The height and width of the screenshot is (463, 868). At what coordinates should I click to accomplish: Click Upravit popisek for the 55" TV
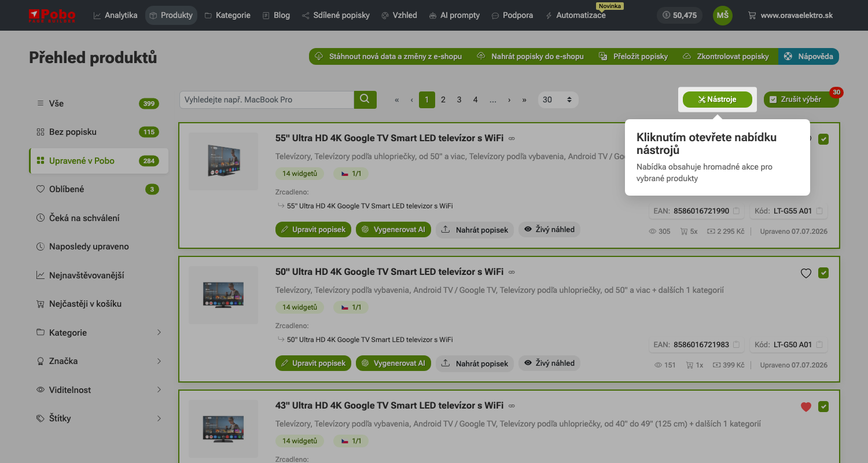click(313, 230)
